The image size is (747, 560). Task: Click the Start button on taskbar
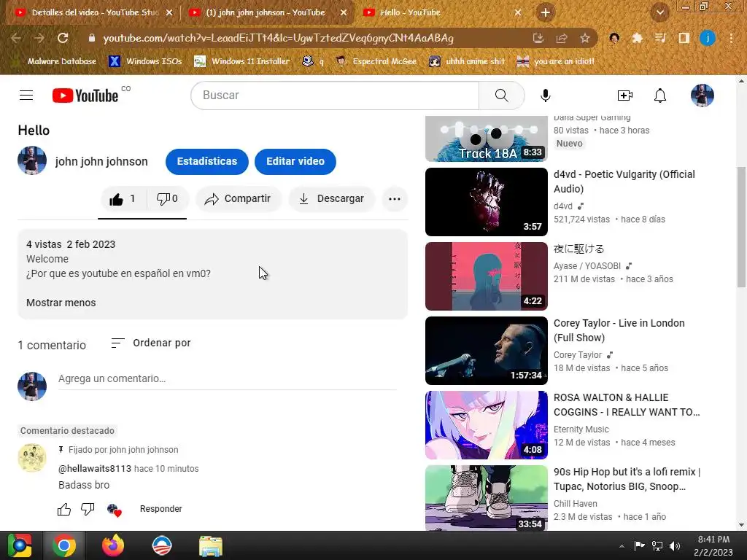19,545
